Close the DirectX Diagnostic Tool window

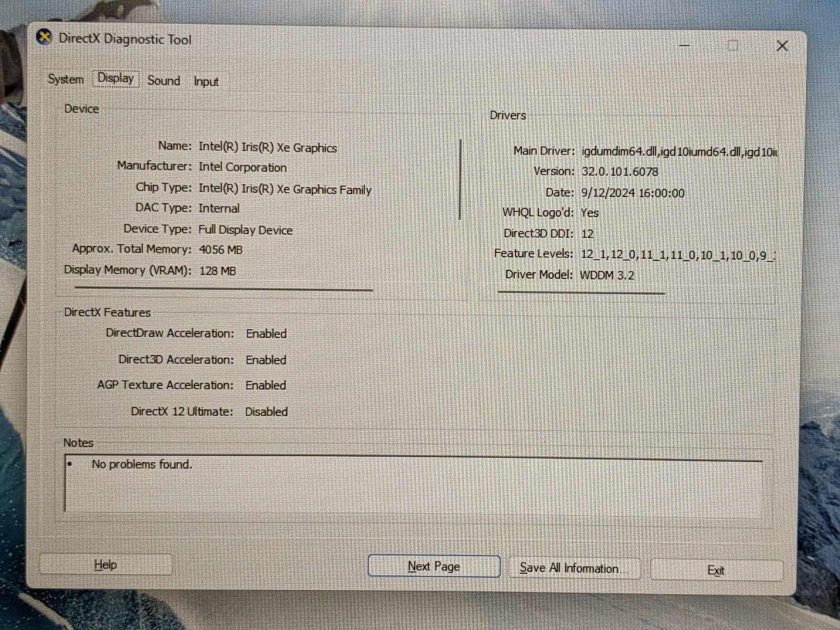tap(782, 46)
